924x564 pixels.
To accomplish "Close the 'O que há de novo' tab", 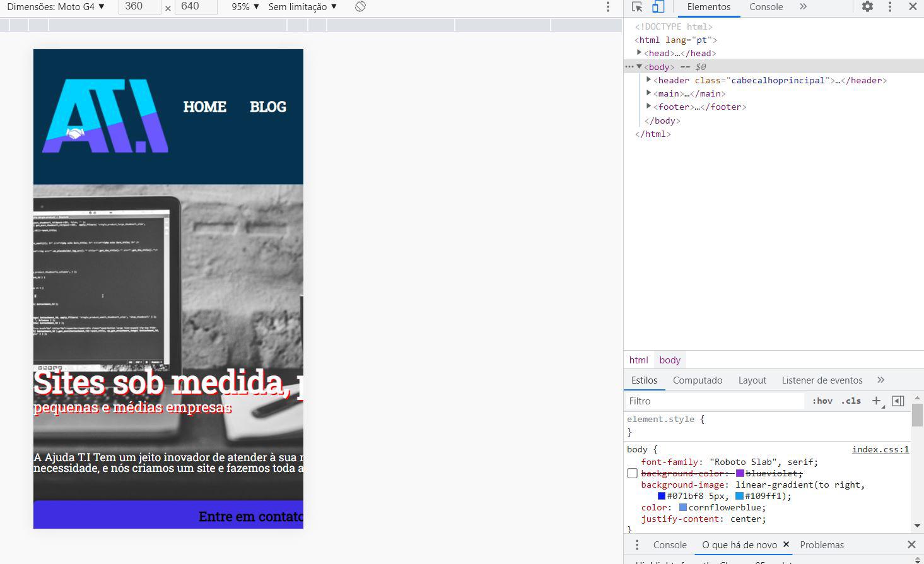I will (x=786, y=544).
